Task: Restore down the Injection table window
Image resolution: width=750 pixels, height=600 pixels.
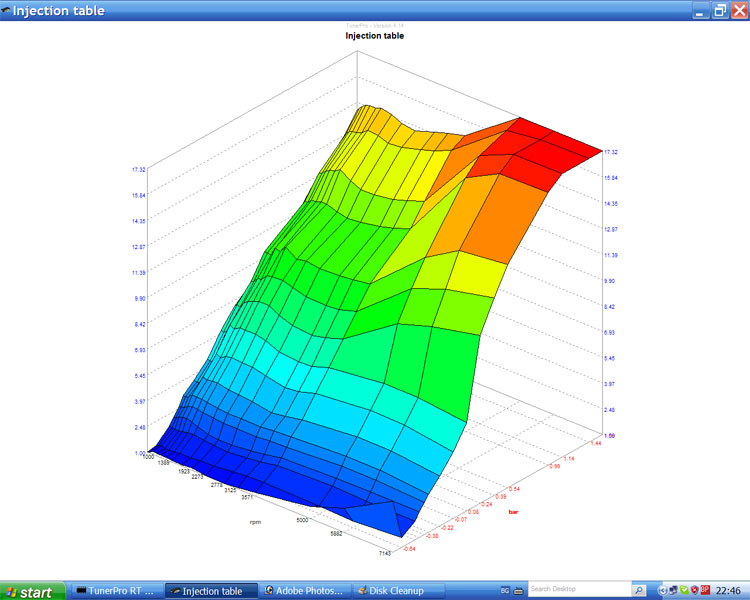Action: tap(719, 10)
